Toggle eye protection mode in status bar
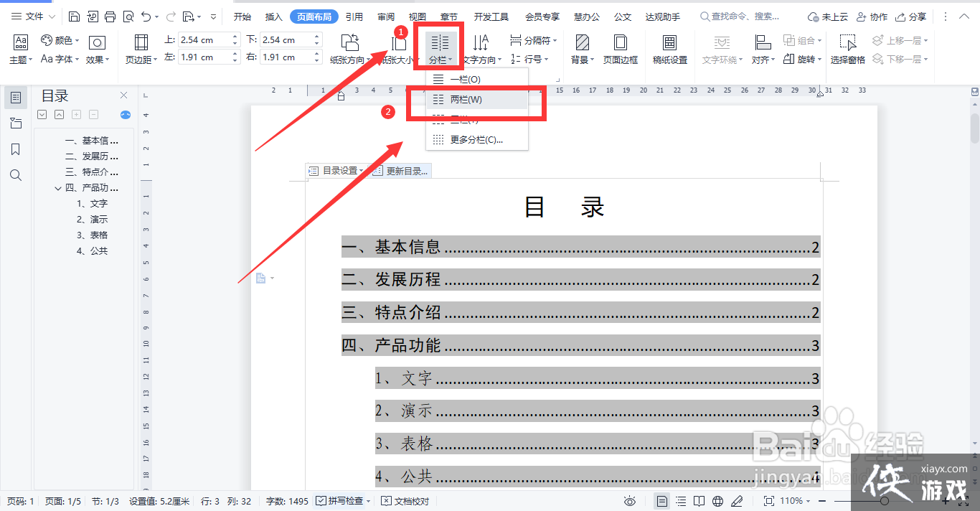Screen dimensions: 980x511 [630, 501]
